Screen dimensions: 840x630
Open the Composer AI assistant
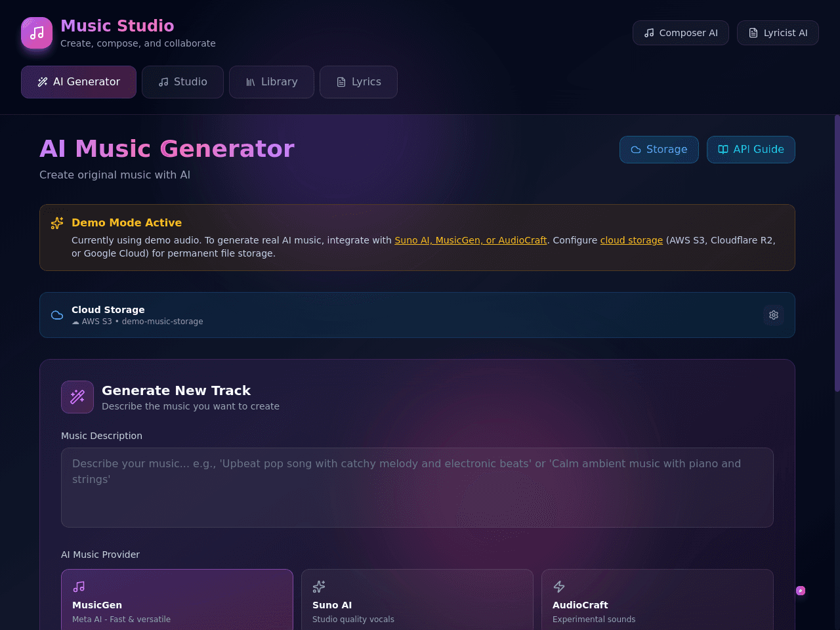(681, 33)
